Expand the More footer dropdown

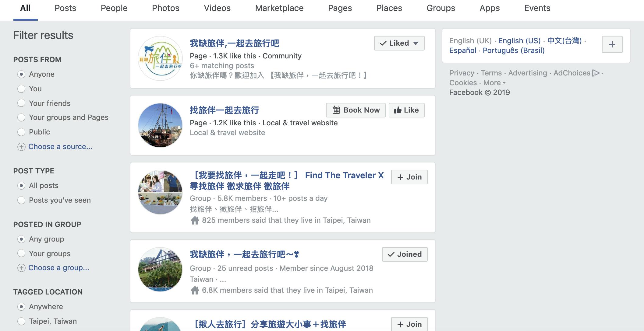(x=494, y=83)
